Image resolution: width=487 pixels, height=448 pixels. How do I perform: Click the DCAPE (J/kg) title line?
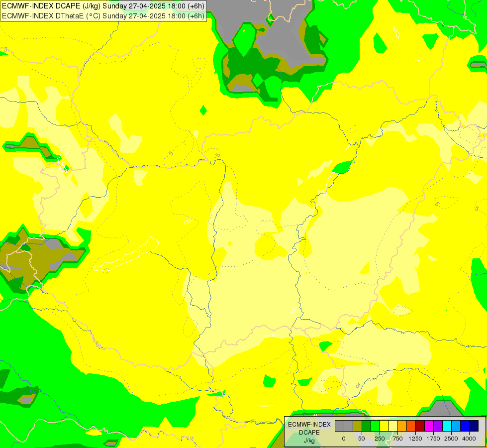pyautogui.click(x=103, y=6)
